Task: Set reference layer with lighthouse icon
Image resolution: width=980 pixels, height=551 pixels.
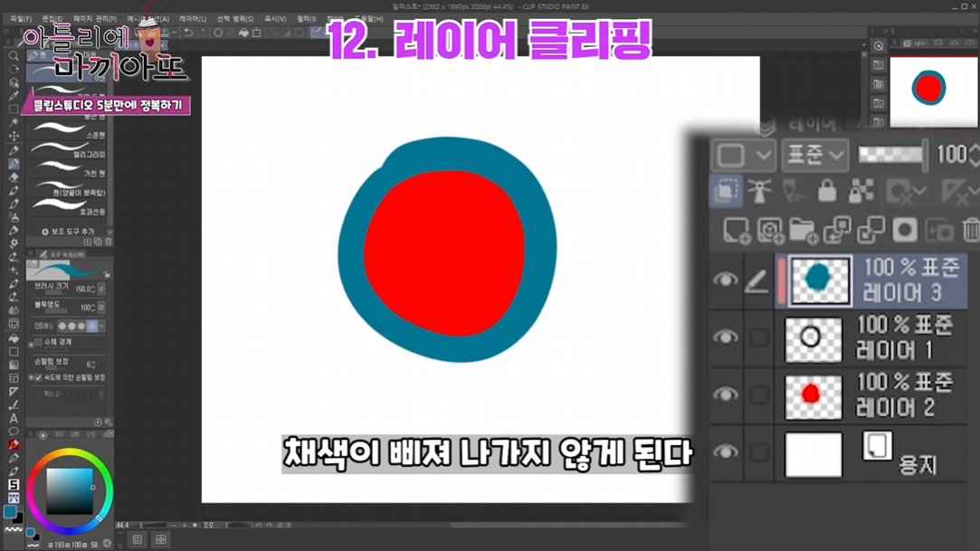Action: click(x=759, y=191)
